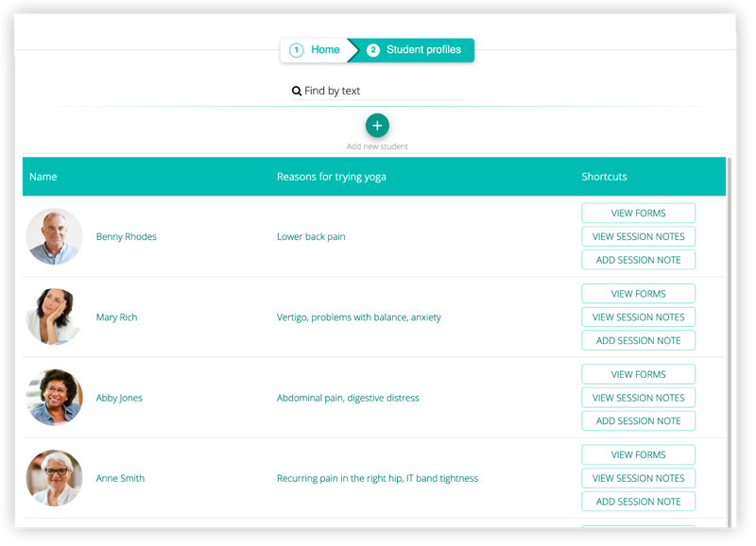Open View Session Notes for Benny Rhodes
756x546 pixels.
coord(638,236)
